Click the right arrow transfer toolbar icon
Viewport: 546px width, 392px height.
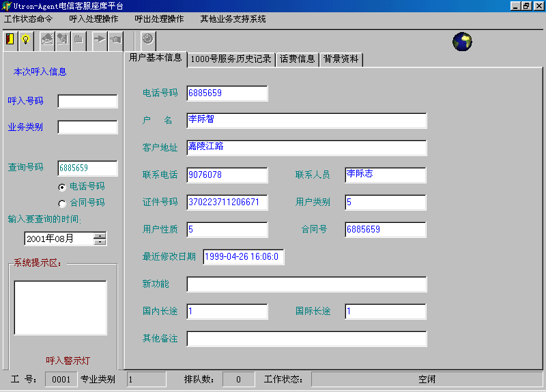[99, 40]
